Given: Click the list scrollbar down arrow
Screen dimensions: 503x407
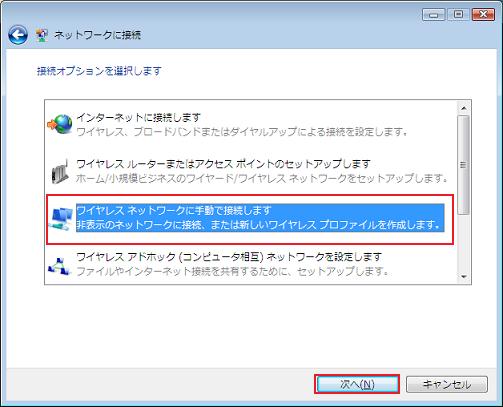Looking at the screenshot, I should pyautogui.click(x=463, y=276).
